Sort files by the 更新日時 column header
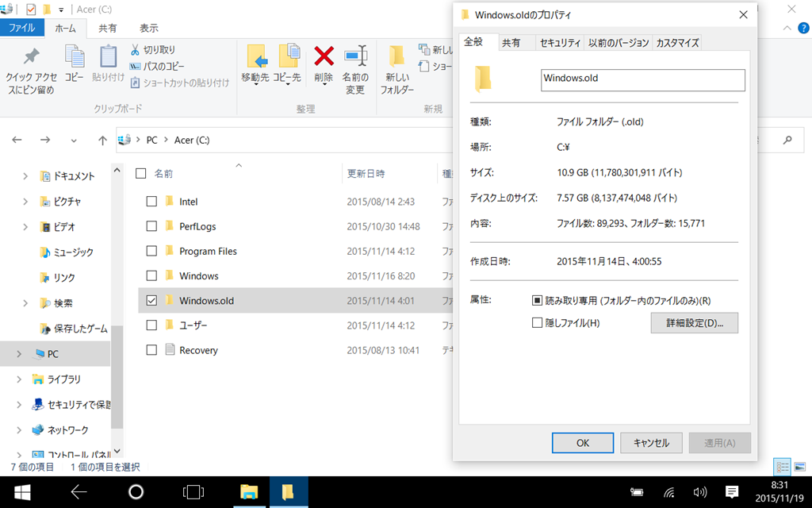This screenshot has height=508, width=812. tap(366, 174)
